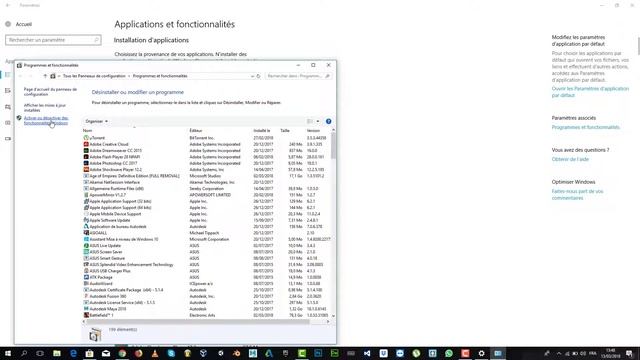The height and width of the screenshot is (360, 640).
Task: Click the FRA language indicator
Action: click(593, 353)
